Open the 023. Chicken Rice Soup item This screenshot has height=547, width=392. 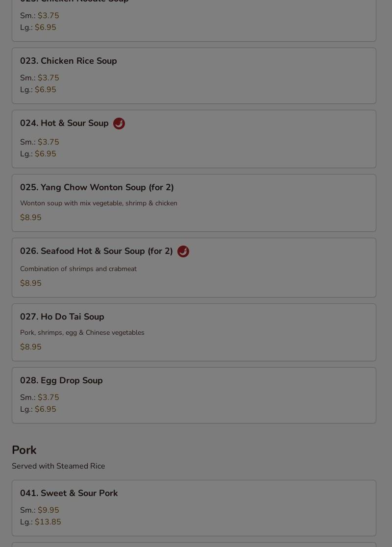click(194, 75)
